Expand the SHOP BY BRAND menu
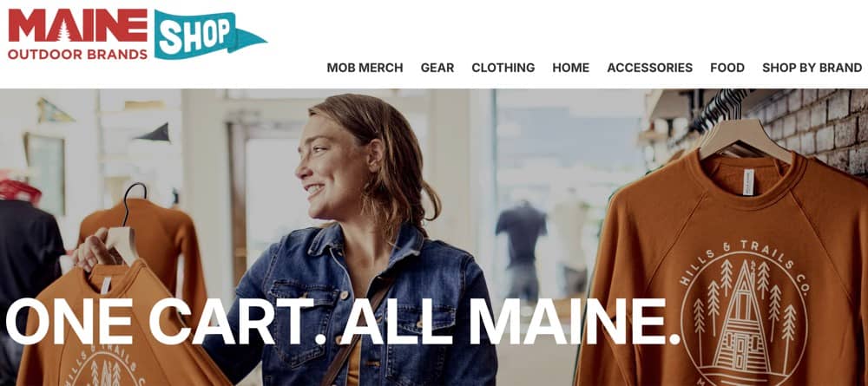868x386 pixels. pos(812,68)
